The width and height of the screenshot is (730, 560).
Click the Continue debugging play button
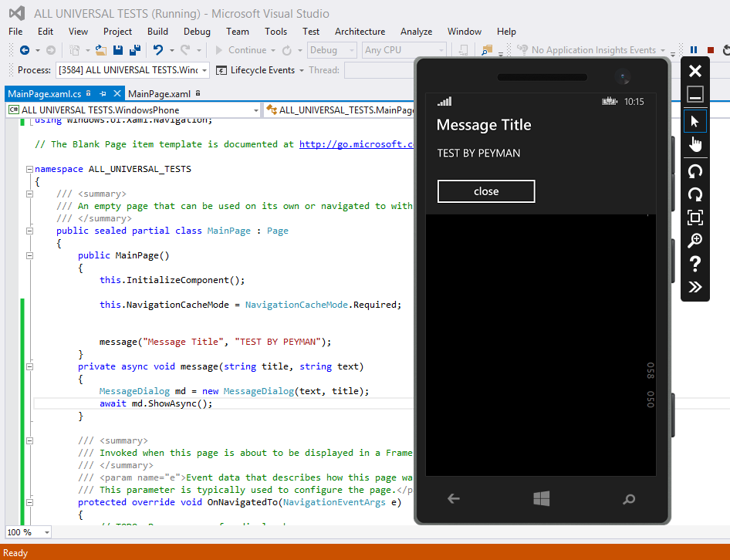(219, 50)
